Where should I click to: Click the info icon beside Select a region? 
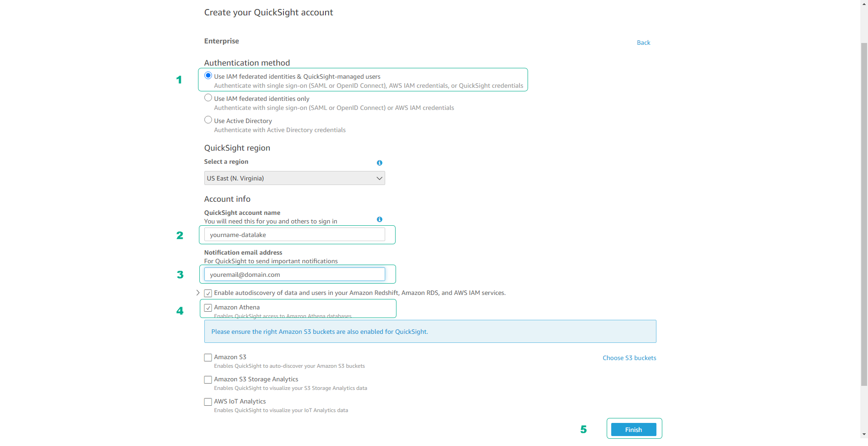(379, 163)
